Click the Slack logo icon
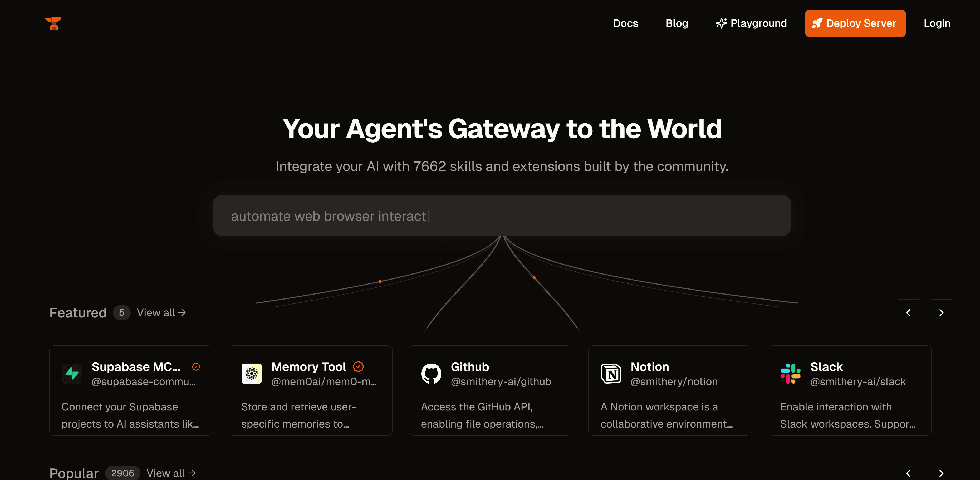 [790, 374]
